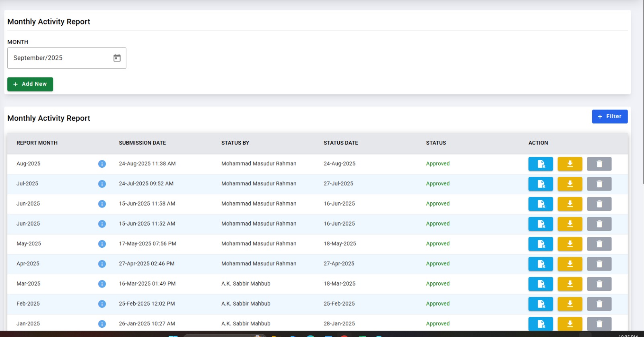
Task: Sort by Report Month column header
Action: [37, 143]
